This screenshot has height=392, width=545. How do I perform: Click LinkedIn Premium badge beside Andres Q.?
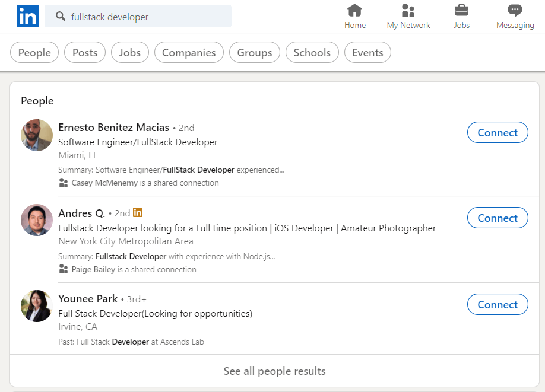(x=138, y=212)
